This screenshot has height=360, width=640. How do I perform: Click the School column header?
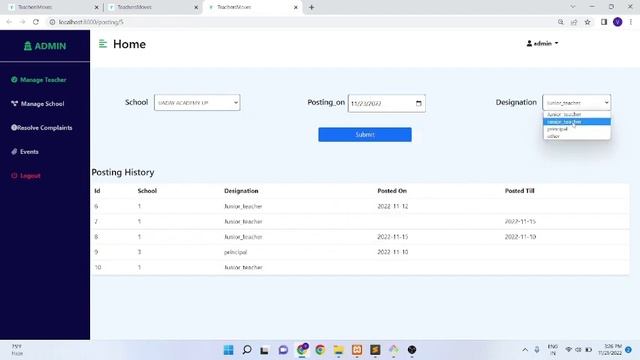pos(147,191)
